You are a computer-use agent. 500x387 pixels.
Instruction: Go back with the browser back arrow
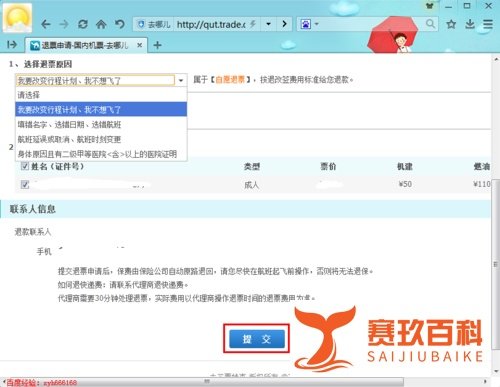point(46,24)
